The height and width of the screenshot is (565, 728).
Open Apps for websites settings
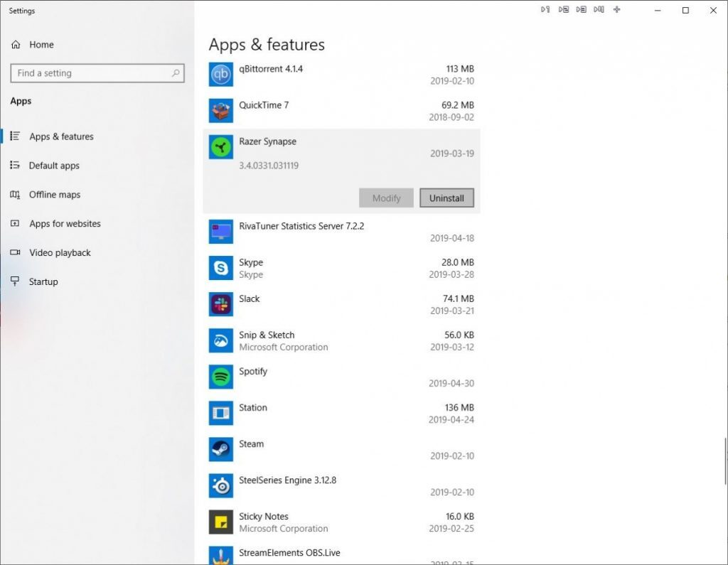point(65,224)
